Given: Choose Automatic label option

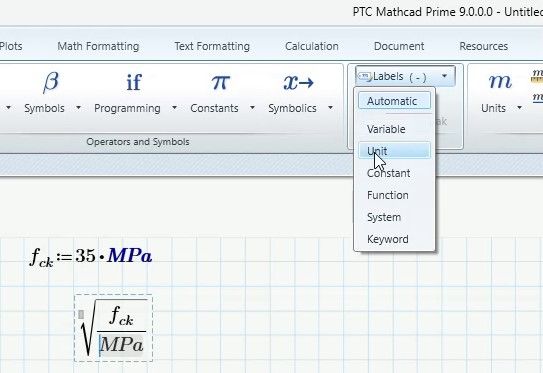Looking at the screenshot, I should (394, 101).
